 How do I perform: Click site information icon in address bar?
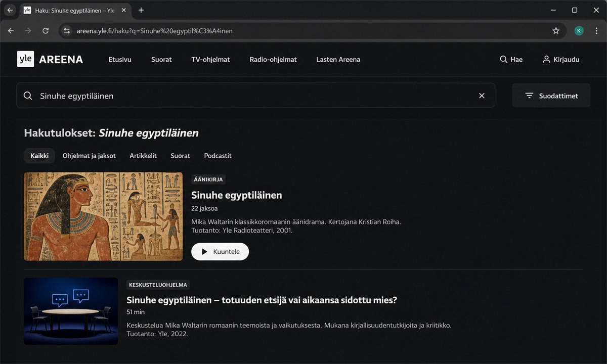pyautogui.click(x=66, y=31)
